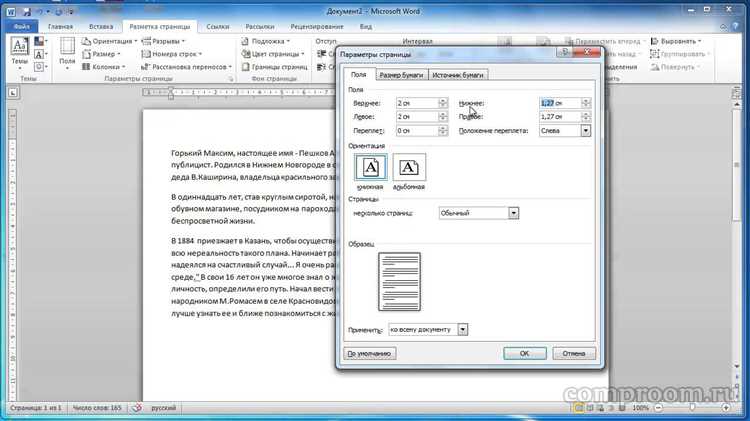Open the Источник бумаги dialog tab
Viewport: 750px width, 421px height.
pos(458,75)
